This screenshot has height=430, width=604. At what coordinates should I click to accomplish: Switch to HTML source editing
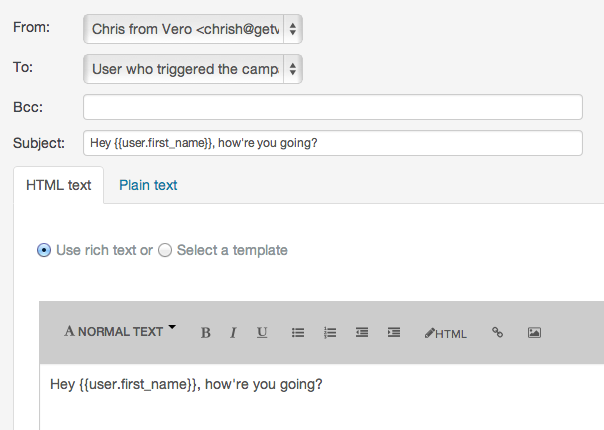tap(446, 333)
